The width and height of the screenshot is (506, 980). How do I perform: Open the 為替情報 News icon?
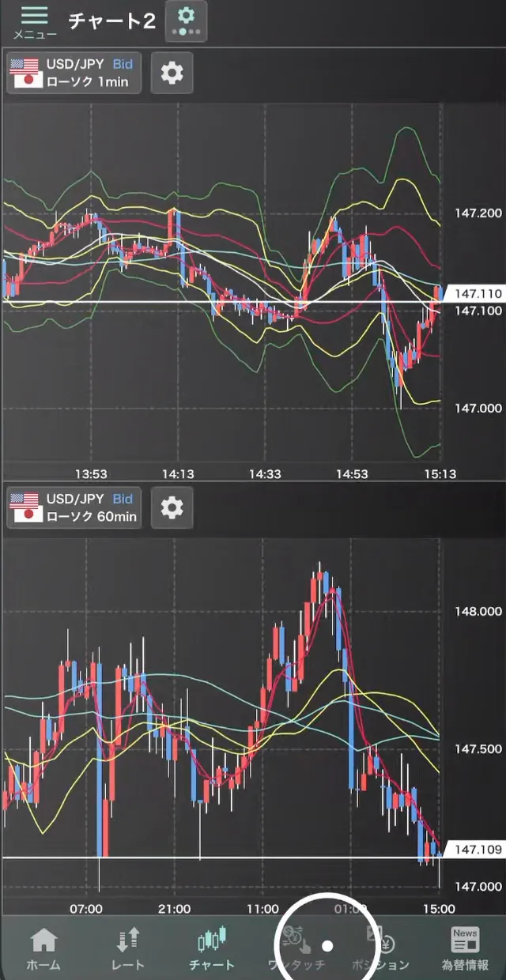click(x=465, y=948)
